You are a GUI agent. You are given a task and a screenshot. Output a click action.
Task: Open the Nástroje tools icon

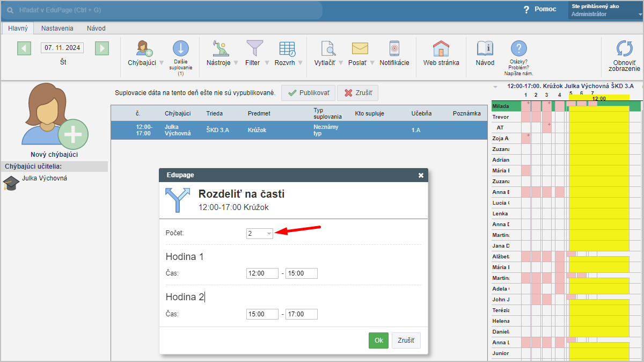pos(220,48)
